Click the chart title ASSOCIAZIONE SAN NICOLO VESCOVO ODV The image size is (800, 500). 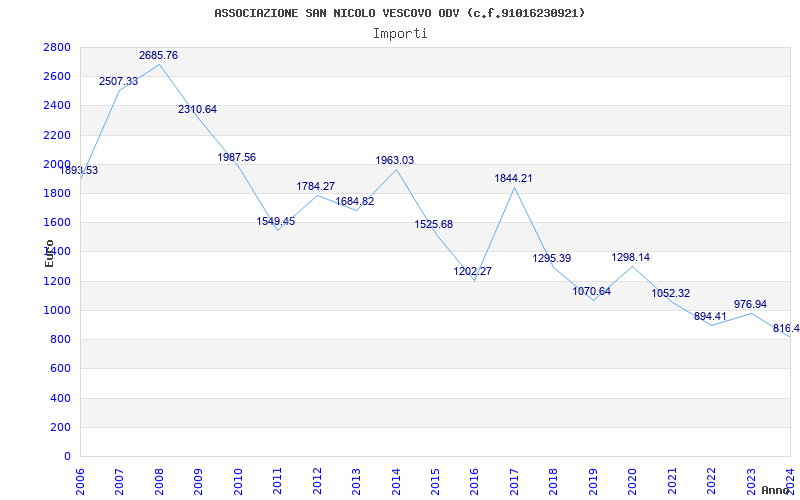click(x=399, y=13)
